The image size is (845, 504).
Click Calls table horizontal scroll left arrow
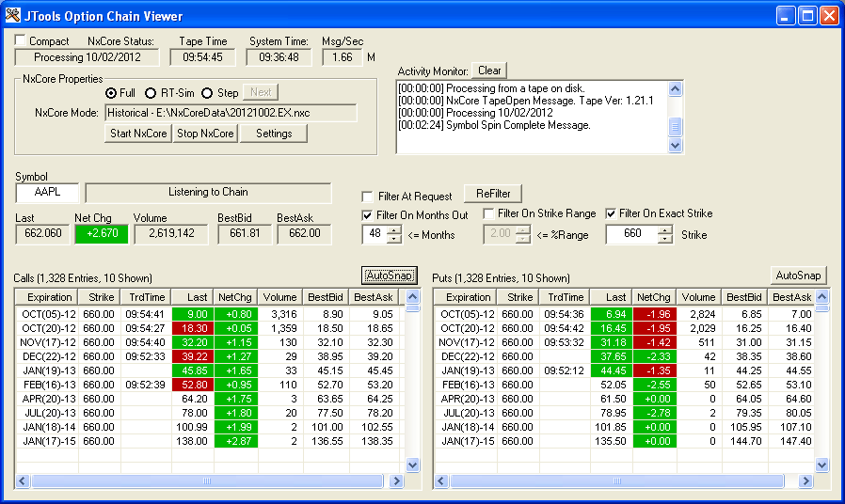tap(22, 480)
